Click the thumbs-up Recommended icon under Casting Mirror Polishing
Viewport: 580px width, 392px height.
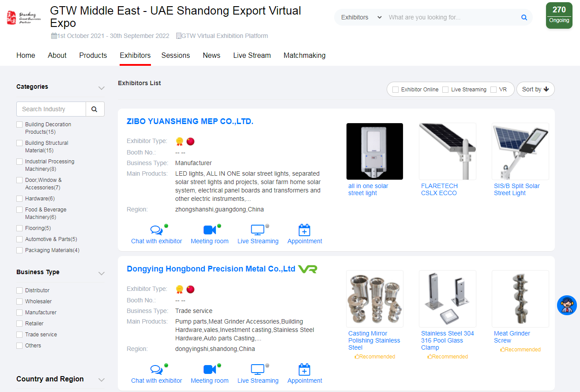(357, 357)
